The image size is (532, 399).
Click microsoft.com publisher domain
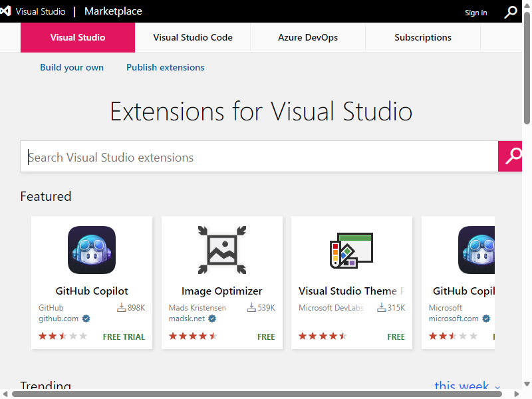454,319
